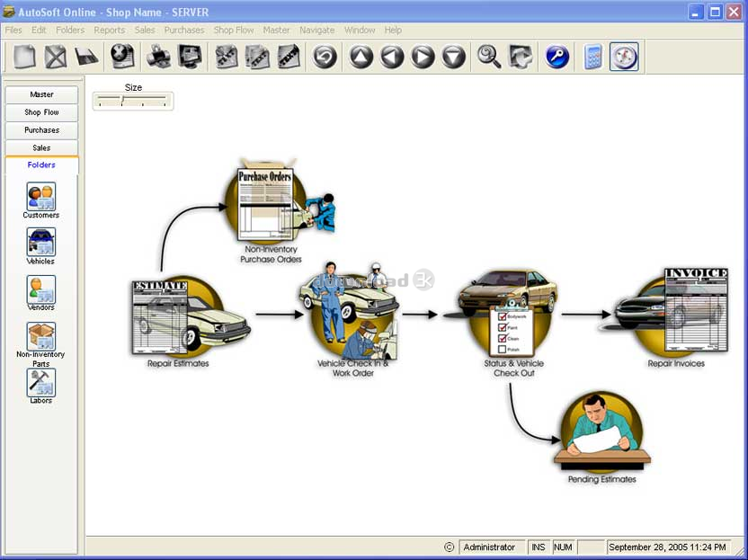Click the dark diagonal TEXT toolbar icon
The height and width of the screenshot is (560, 748).
289,57
